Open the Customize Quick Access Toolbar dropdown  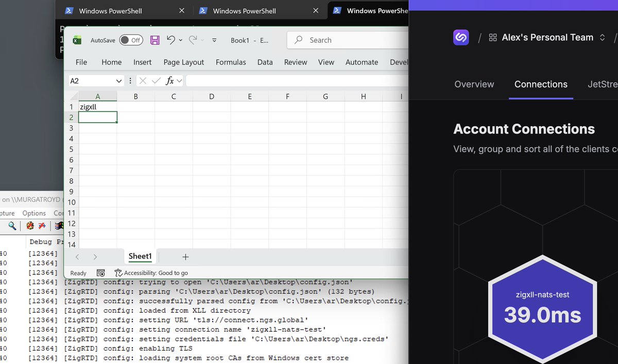(214, 40)
